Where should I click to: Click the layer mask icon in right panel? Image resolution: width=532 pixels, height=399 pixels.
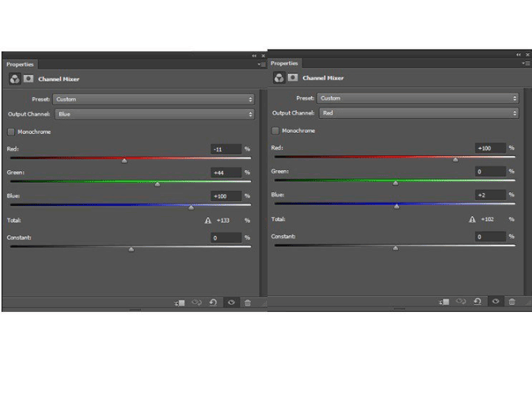(293, 78)
